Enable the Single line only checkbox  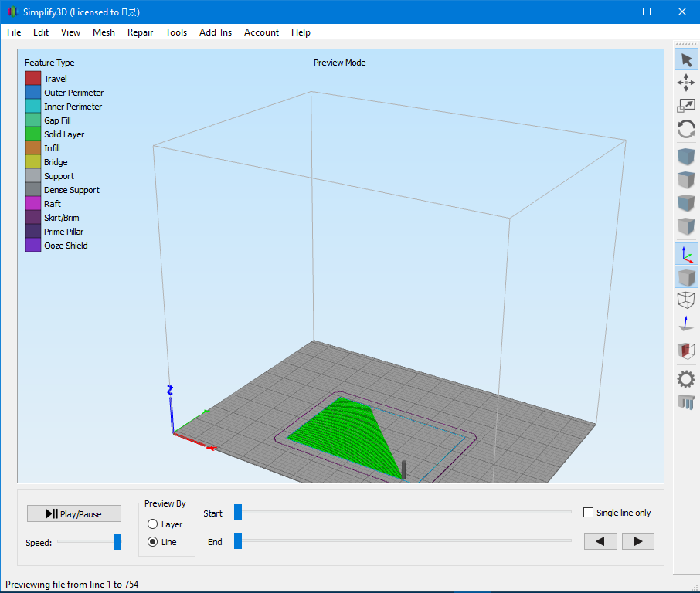(589, 512)
